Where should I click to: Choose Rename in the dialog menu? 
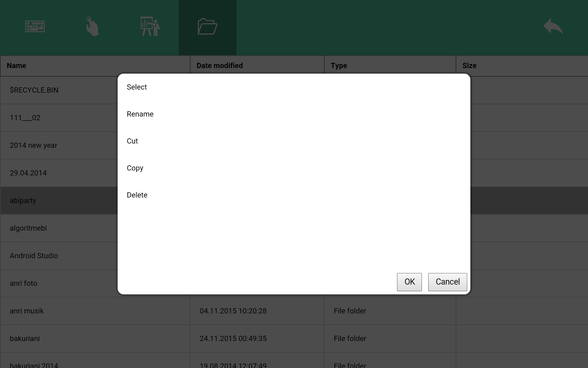(x=140, y=114)
